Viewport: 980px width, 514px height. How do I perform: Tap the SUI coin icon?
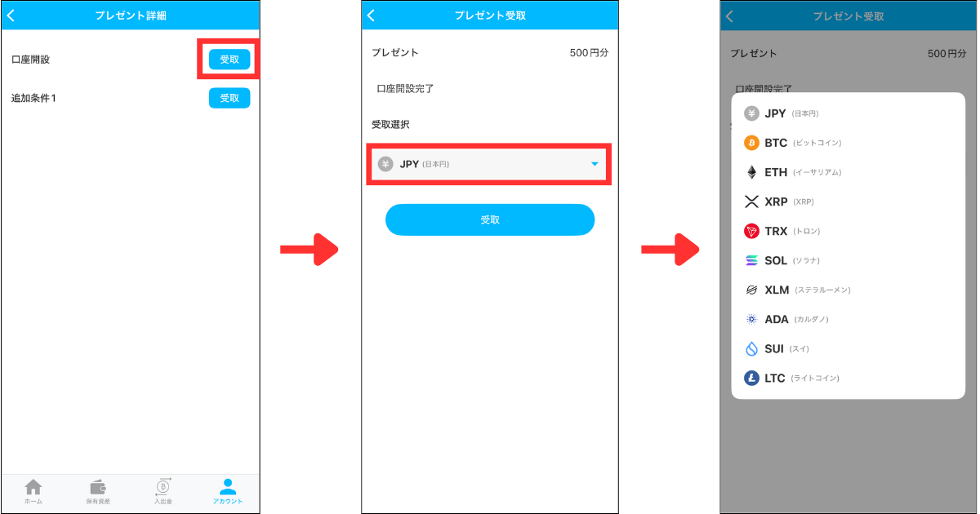(750, 348)
